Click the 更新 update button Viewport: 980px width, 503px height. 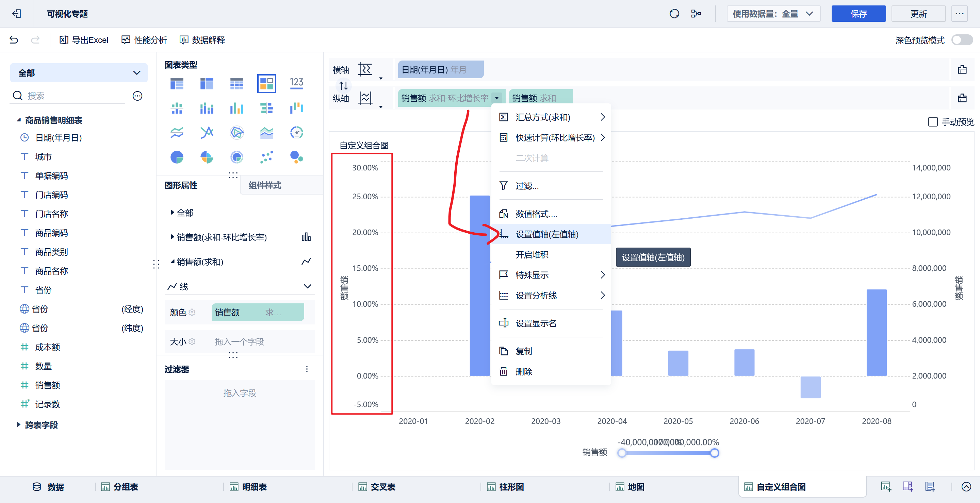918,14
